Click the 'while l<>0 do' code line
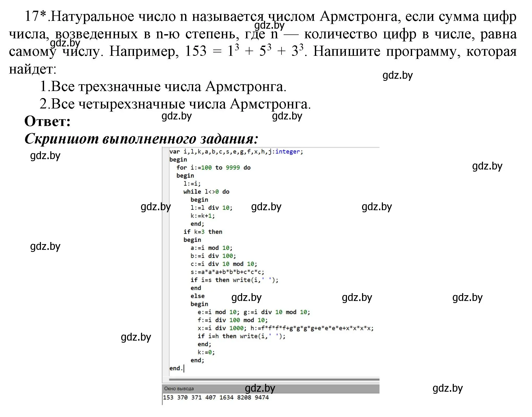532x417 pixels. (x=206, y=192)
